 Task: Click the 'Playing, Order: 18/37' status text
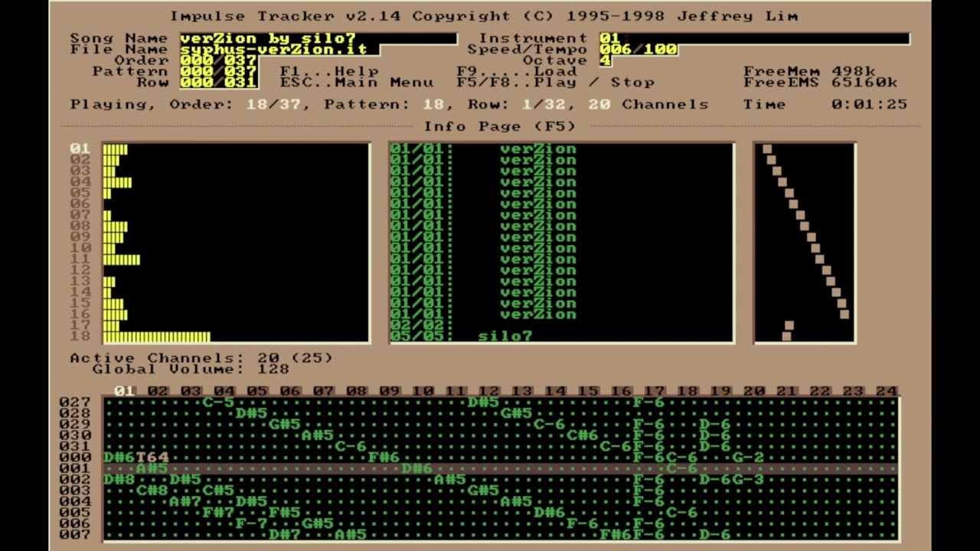tap(185, 104)
